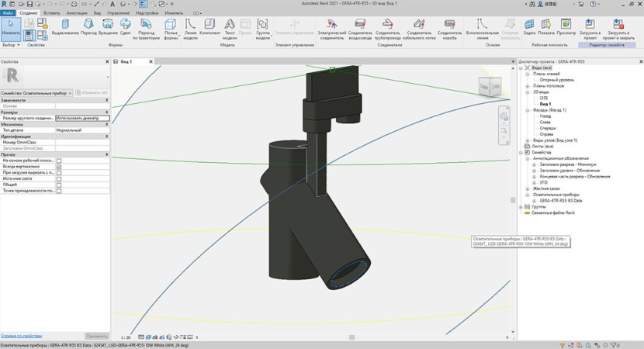Open the Вставить ribbon tab

(x=52, y=13)
